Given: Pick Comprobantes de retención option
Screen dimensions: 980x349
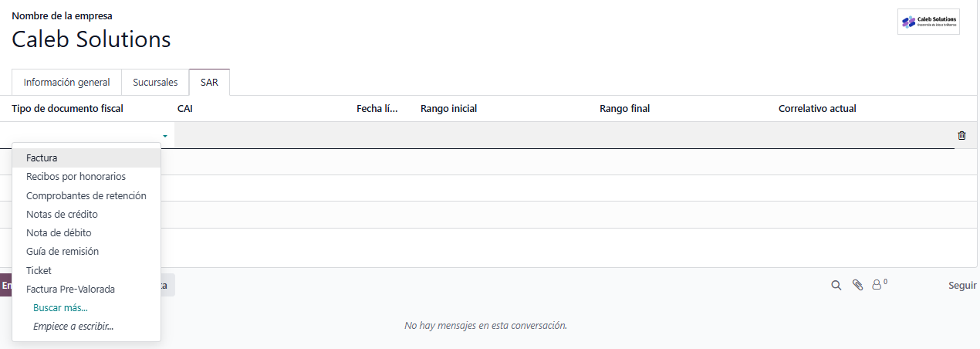Looking at the screenshot, I should tap(86, 195).
